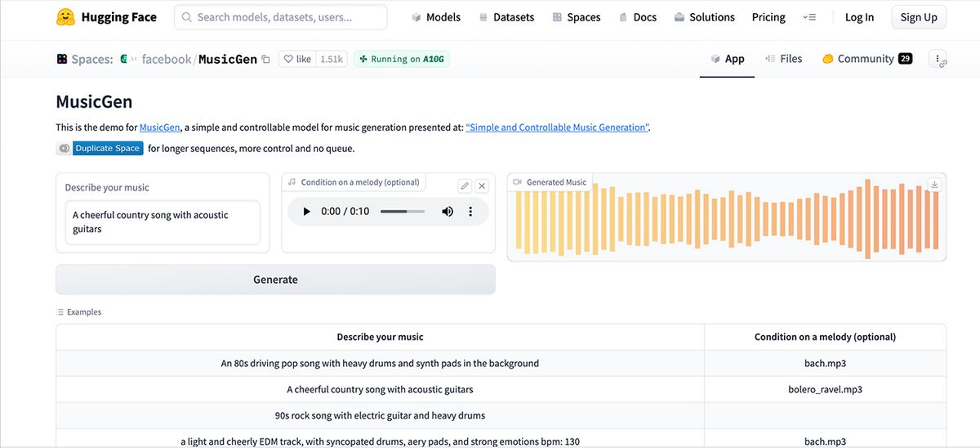
Task: Go to the Pricing page
Action: [768, 17]
